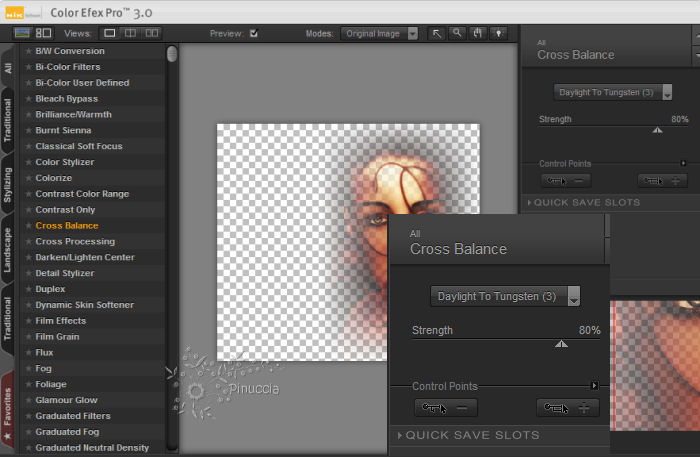This screenshot has height=457, width=700.
Task: Toggle favorite star for Duplex
Action: pos(29,289)
